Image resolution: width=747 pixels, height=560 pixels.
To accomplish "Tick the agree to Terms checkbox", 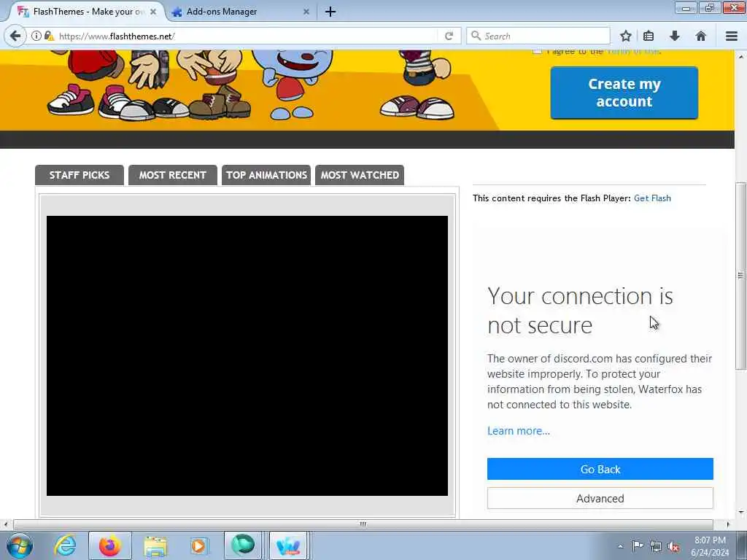I will coord(537,52).
